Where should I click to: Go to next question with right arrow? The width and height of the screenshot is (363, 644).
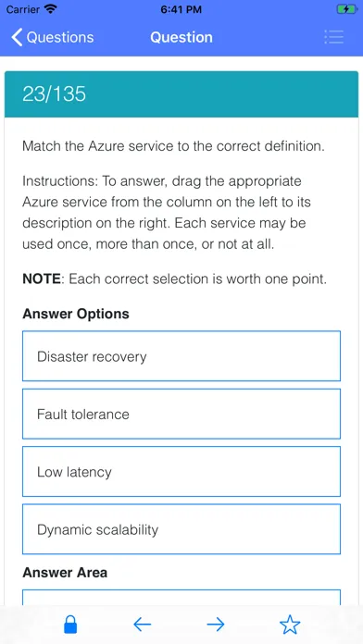tap(216, 625)
